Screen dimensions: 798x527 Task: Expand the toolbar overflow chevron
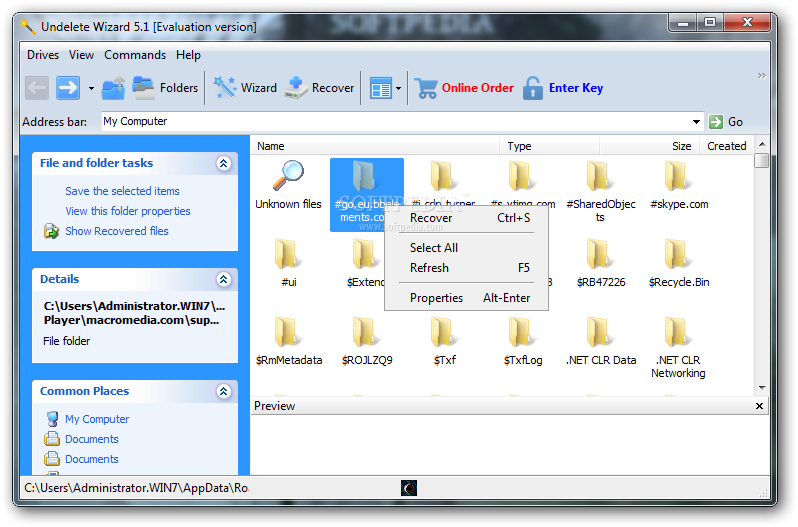click(x=761, y=76)
